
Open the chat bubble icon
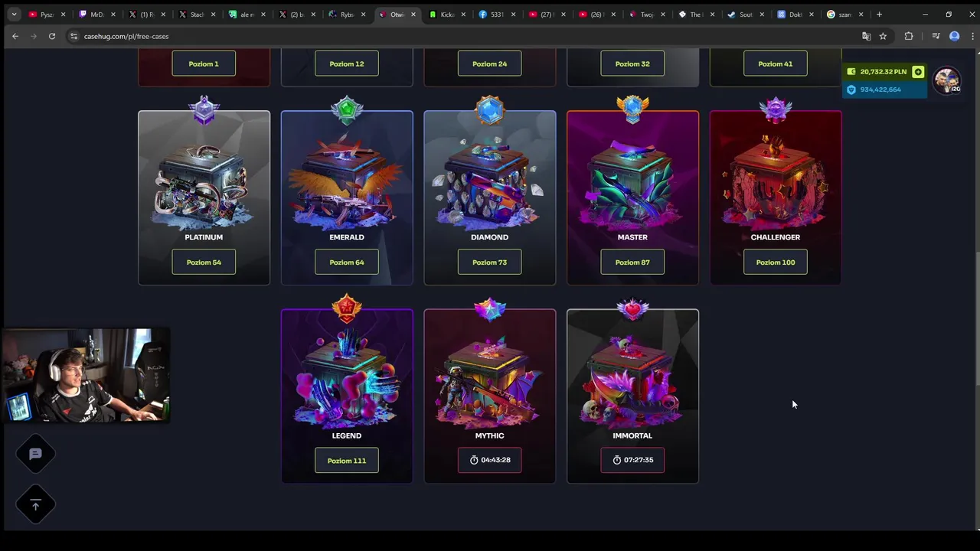pyautogui.click(x=35, y=454)
